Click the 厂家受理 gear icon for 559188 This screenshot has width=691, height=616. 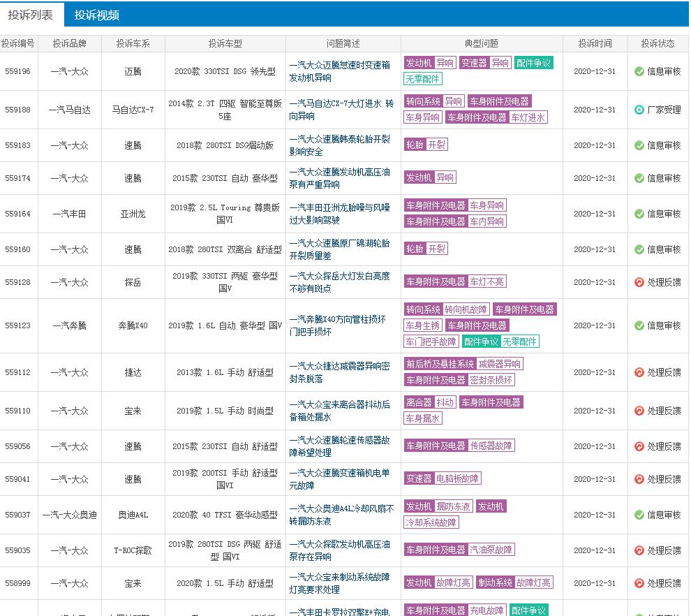(x=639, y=110)
